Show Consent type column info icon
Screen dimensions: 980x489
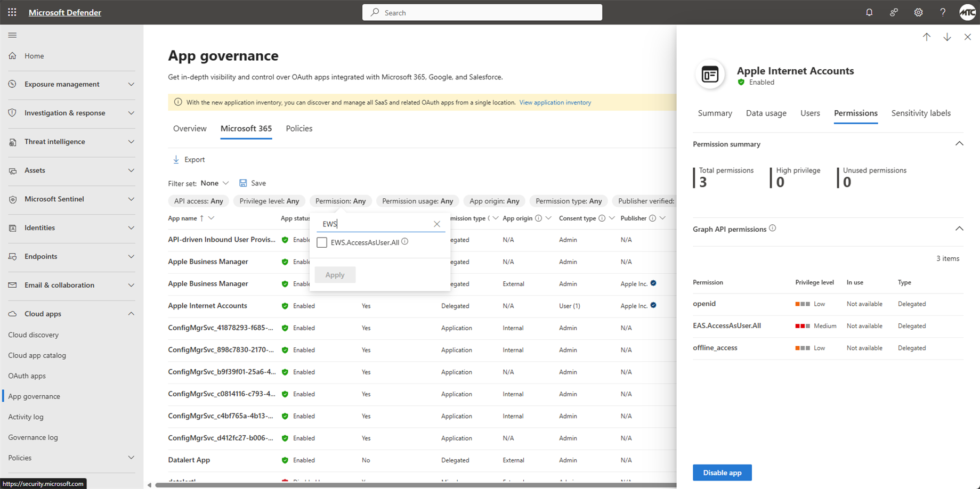pyautogui.click(x=602, y=218)
